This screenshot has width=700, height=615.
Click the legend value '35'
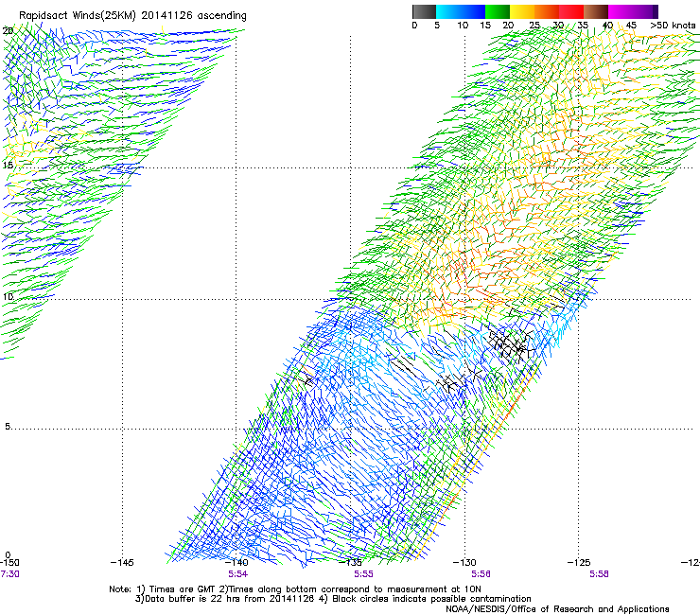[583, 26]
